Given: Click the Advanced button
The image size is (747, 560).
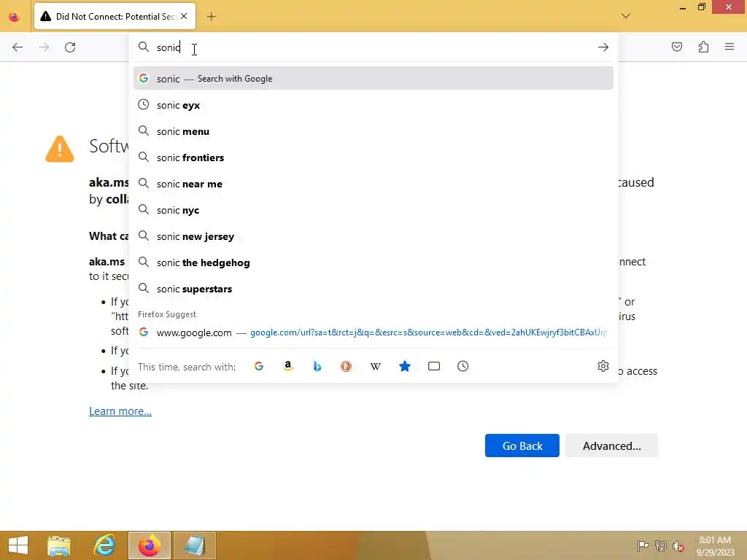Looking at the screenshot, I should 612,446.
